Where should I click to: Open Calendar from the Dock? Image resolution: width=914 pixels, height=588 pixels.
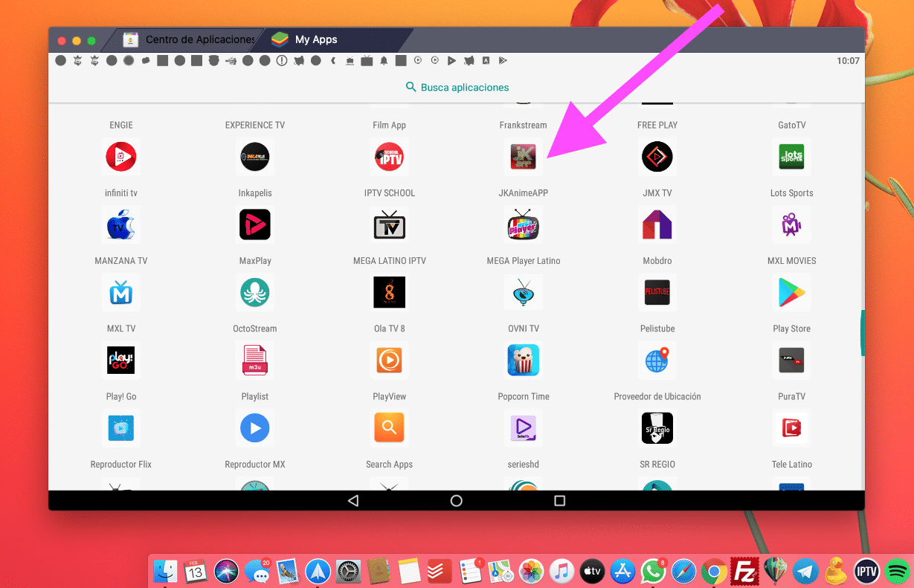click(x=196, y=571)
